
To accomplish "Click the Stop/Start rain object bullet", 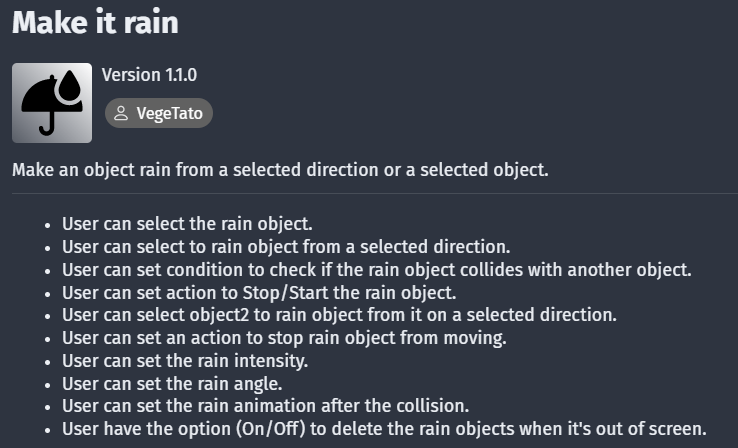I will coord(259,292).
